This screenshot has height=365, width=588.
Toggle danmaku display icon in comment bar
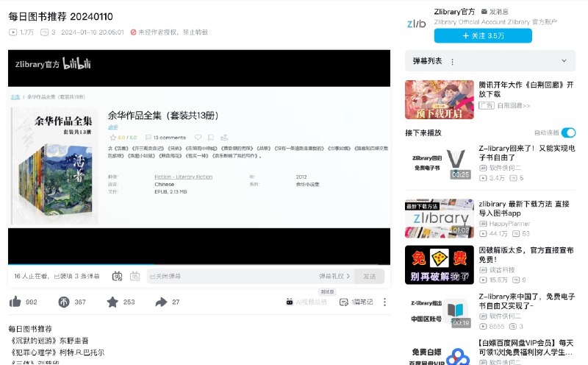118,277
